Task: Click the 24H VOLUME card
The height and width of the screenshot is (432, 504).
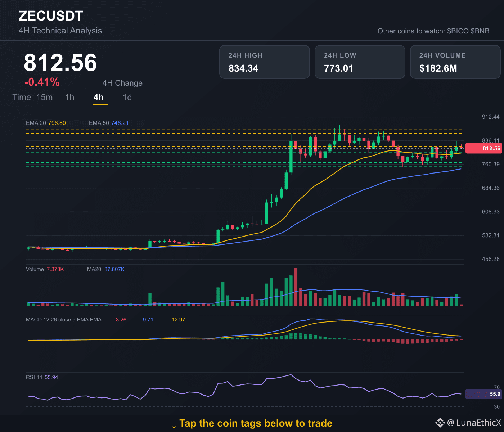Action: tap(455, 62)
